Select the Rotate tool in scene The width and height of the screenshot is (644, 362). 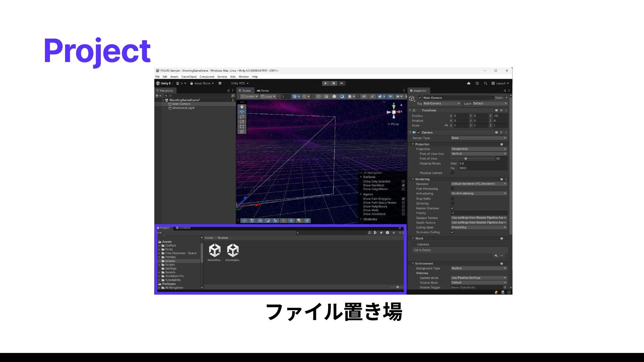(242, 117)
